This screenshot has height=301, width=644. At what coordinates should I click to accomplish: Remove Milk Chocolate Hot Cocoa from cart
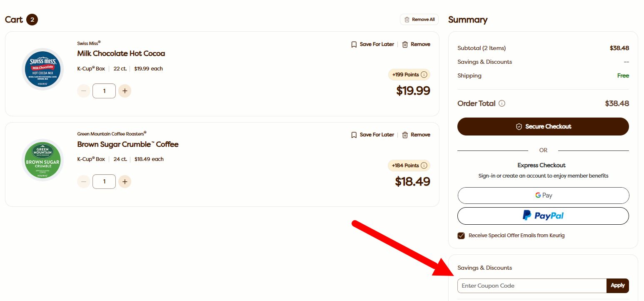click(x=416, y=44)
